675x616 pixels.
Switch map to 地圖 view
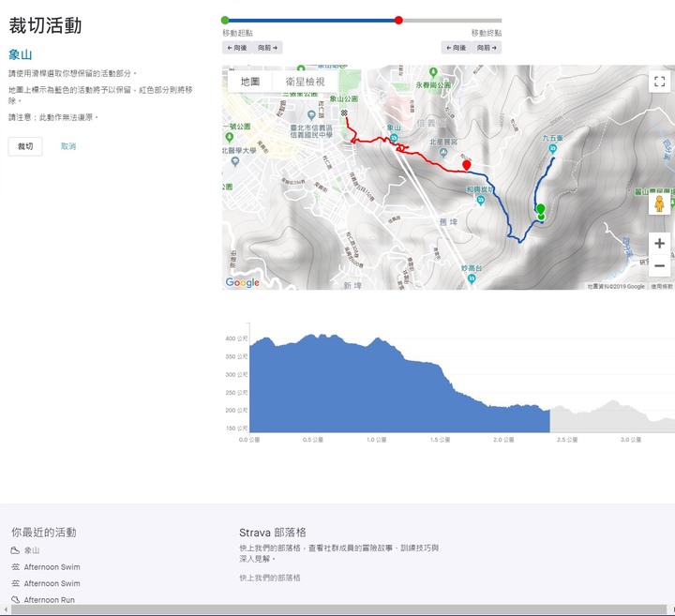tap(250, 82)
